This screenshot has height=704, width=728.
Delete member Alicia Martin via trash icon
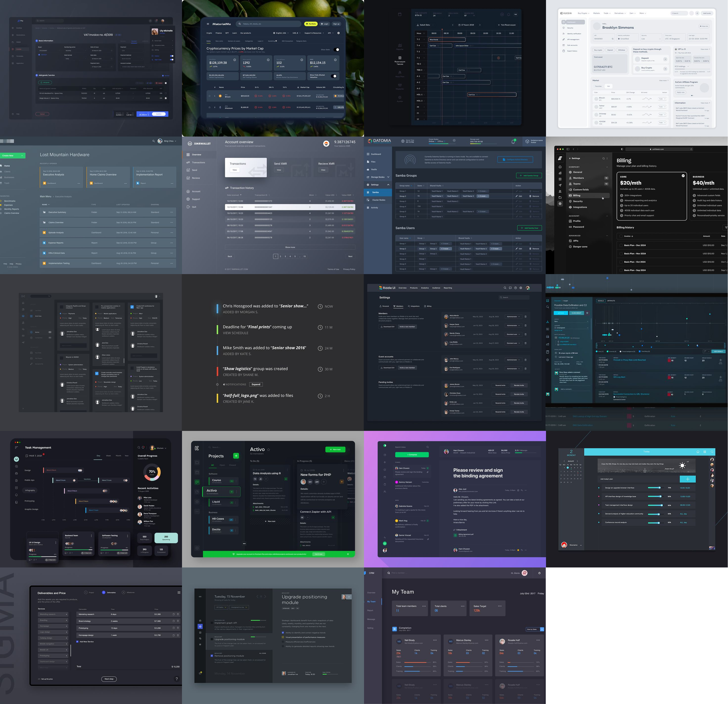coord(525,317)
